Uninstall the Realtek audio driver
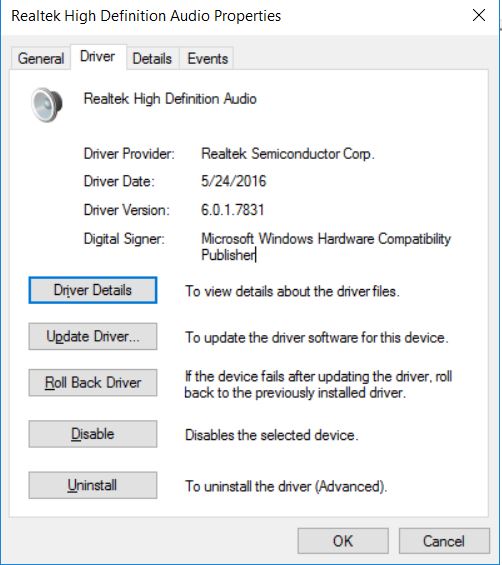Image resolution: width=502 pixels, height=565 pixels. (93, 485)
